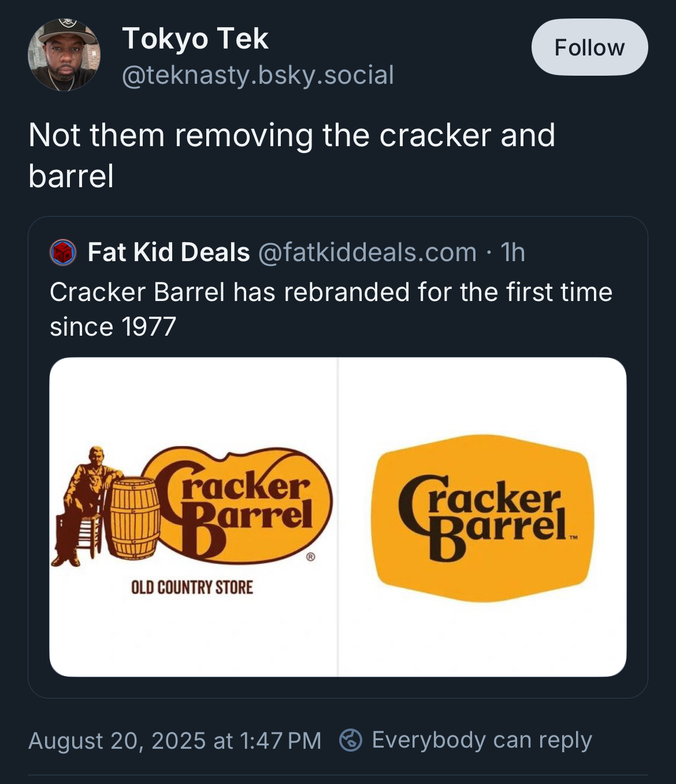Click the Fat Kid Deals avatar icon
Viewport: 676px width, 784px height.
click(x=63, y=252)
